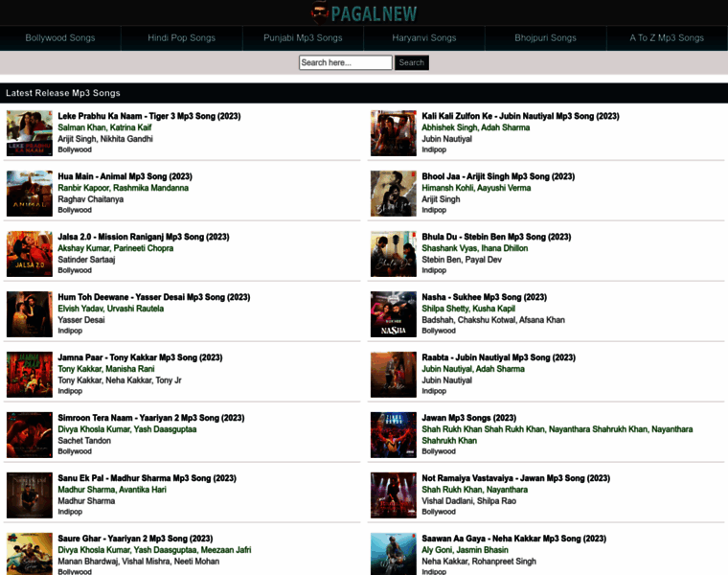The image size is (728, 575).
Task: Click 'Stebin Ben, Payal Dev' singer text
Action: pyautogui.click(x=462, y=260)
